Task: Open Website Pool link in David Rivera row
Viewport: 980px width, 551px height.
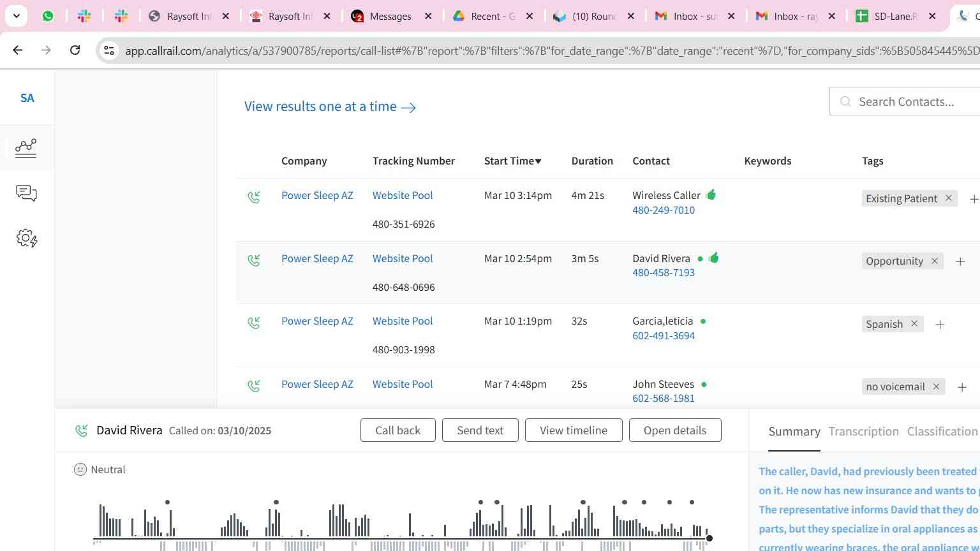Action: [x=403, y=258]
